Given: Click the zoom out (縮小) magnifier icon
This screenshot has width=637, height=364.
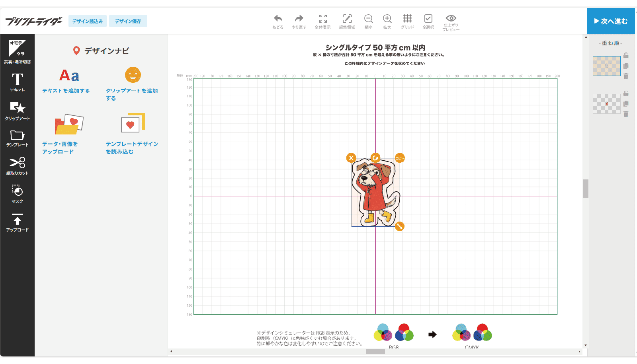Looking at the screenshot, I should pyautogui.click(x=368, y=19).
